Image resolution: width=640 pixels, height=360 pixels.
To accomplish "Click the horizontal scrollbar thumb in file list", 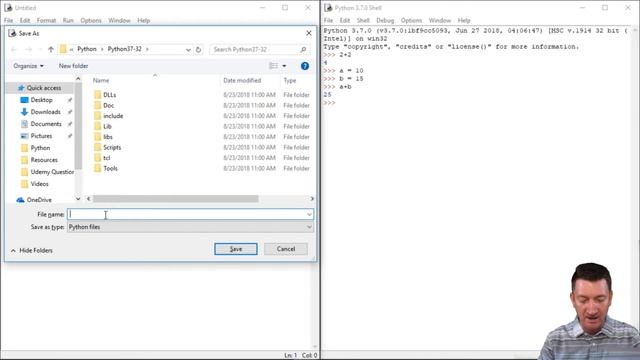I will click(x=176, y=199).
